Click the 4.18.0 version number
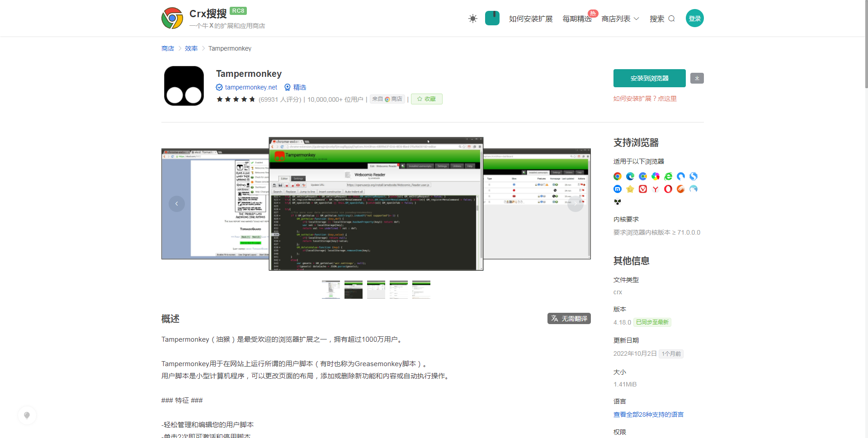This screenshot has height=438, width=868. point(622,322)
